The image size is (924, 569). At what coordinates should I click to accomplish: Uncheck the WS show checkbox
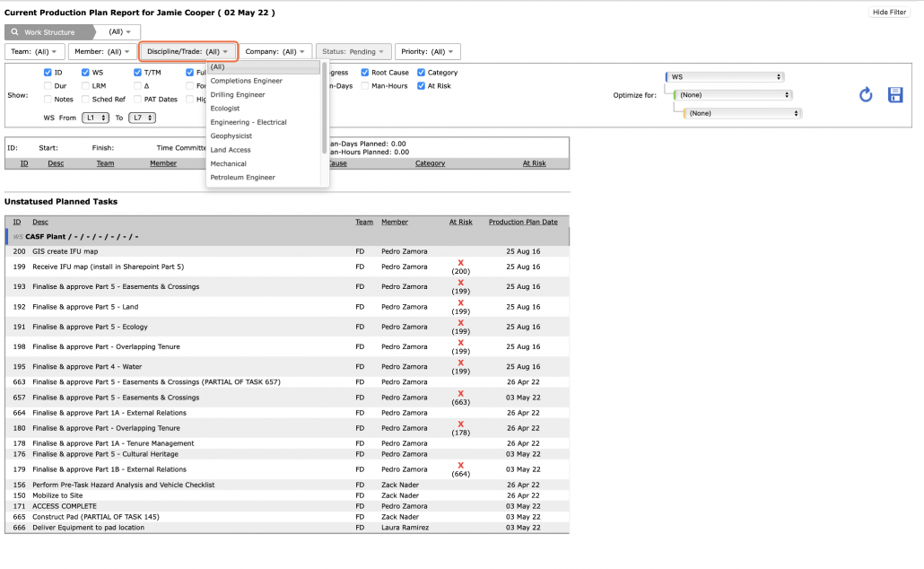pyautogui.click(x=85, y=73)
